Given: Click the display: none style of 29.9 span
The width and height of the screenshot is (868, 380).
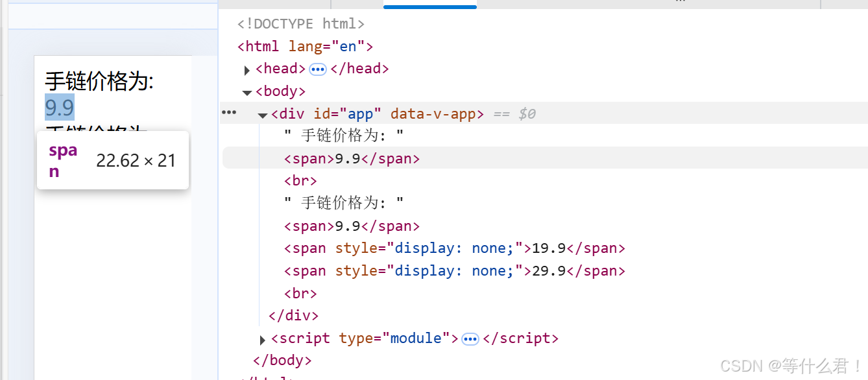Looking at the screenshot, I should [454, 271].
